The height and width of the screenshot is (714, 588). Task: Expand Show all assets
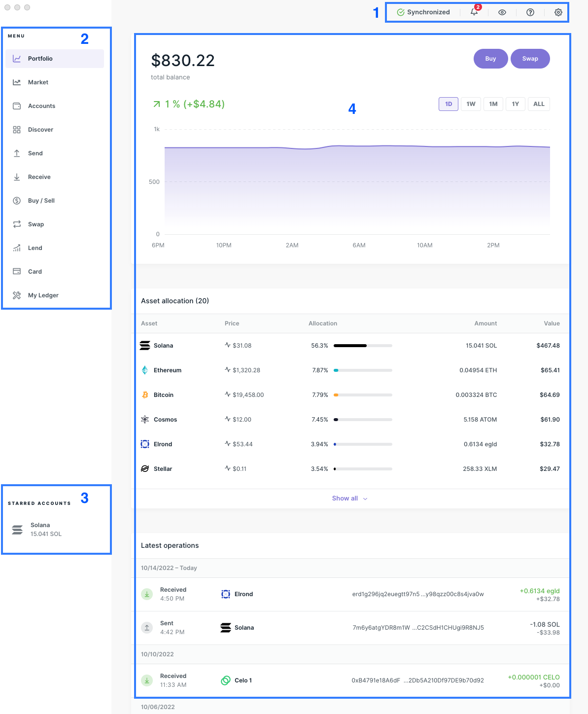(350, 499)
